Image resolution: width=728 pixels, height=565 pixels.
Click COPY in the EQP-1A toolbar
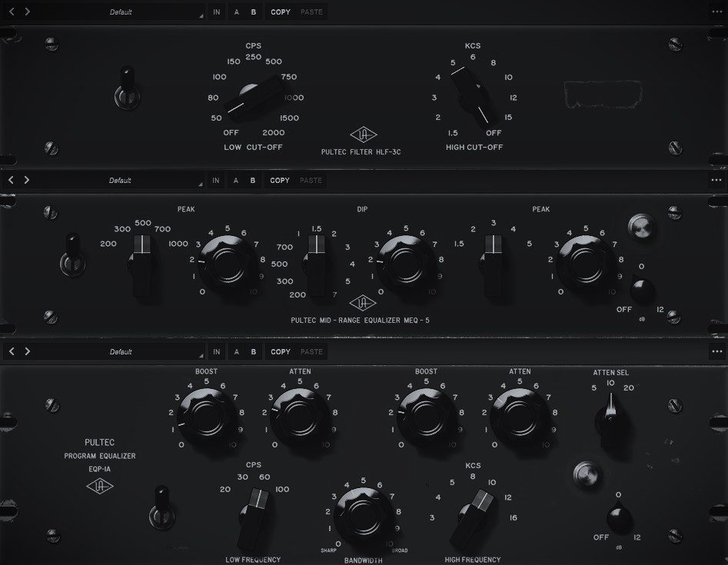click(281, 351)
